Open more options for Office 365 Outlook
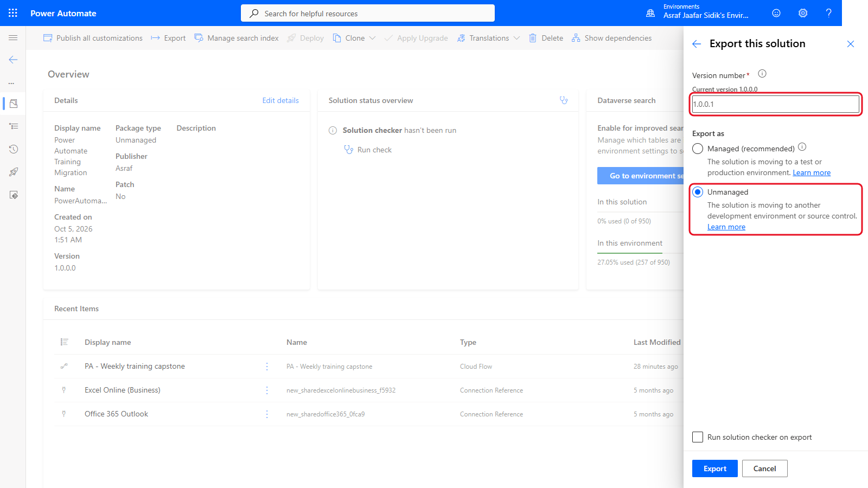The height and width of the screenshot is (488, 868). pyautogui.click(x=267, y=414)
